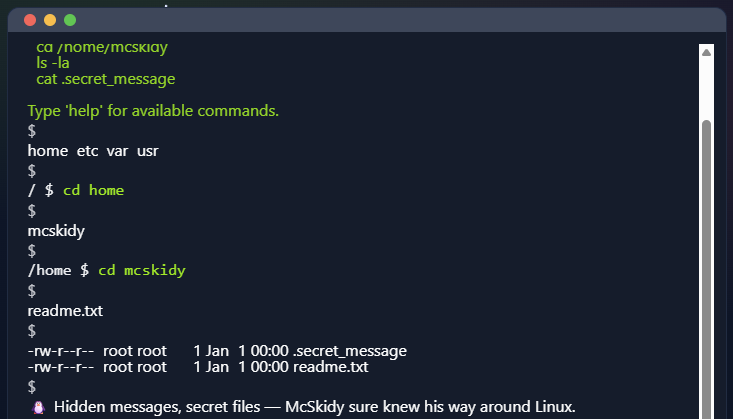Click the 'cd mcskidy' command text
Image resolution: width=733 pixels, height=419 pixels.
[142, 270]
